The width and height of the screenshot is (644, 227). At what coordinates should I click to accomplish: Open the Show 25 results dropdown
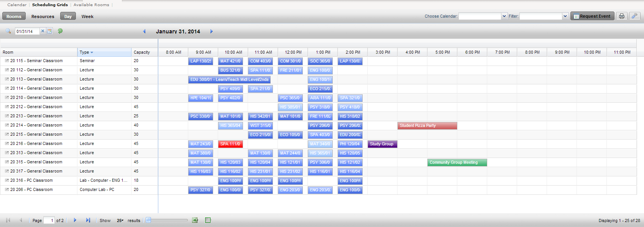[x=120, y=220]
